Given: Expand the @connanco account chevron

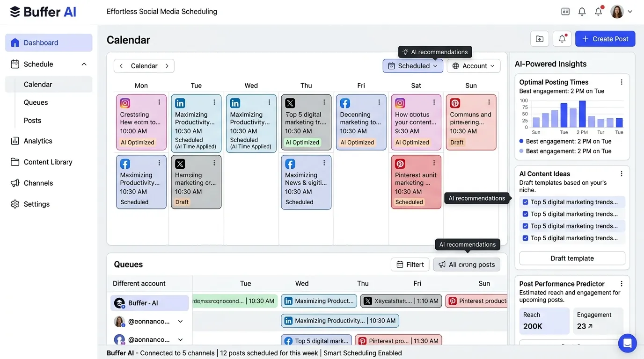Looking at the screenshot, I should (180, 322).
